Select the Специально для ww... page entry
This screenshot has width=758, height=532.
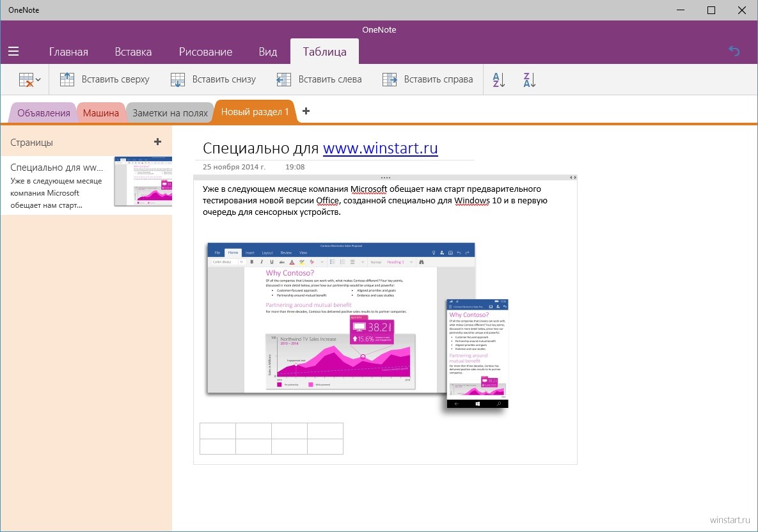(86, 185)
